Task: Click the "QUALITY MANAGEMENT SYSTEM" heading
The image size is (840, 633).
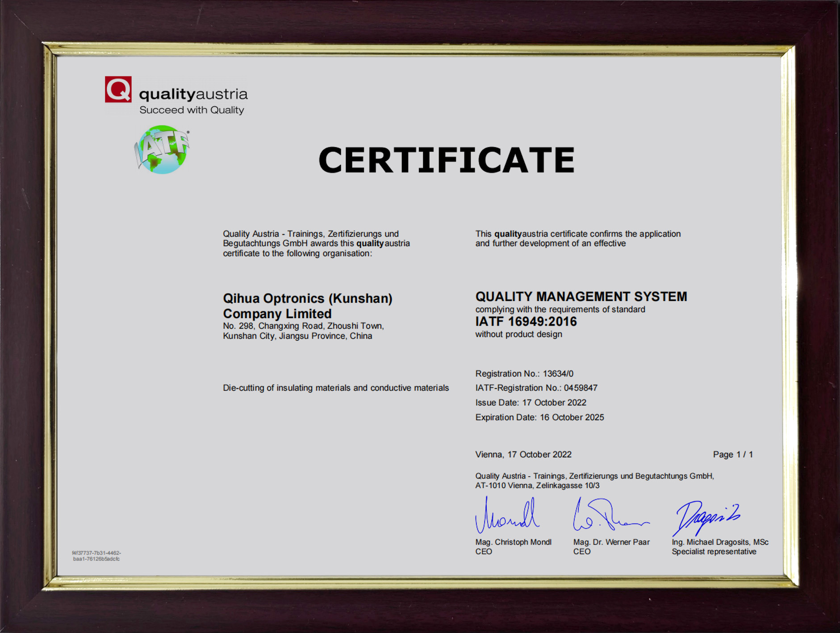Action: [x=581, y=297]
